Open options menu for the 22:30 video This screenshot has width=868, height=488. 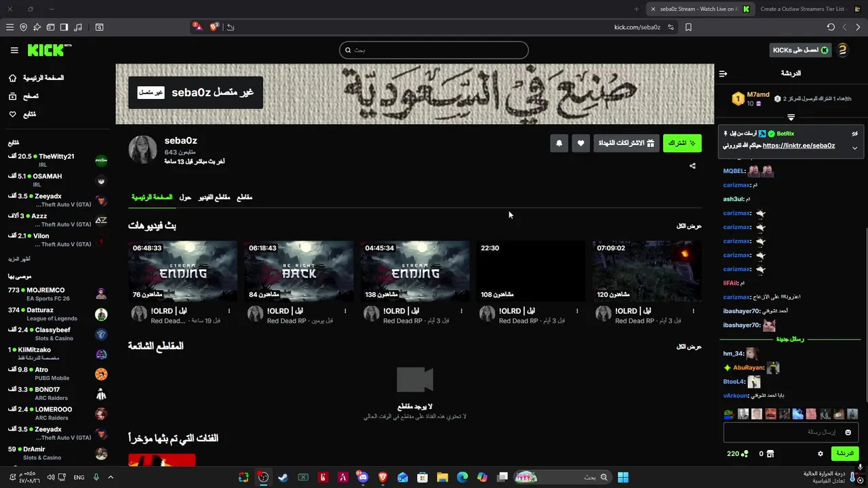point(577,311)
